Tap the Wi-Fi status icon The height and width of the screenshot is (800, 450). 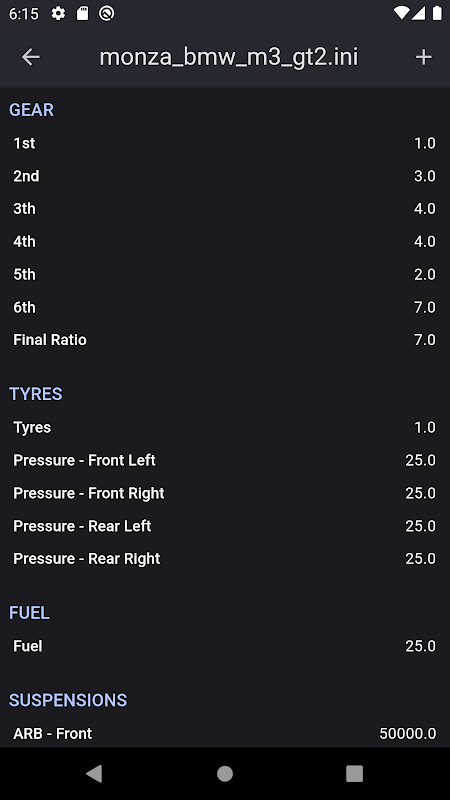(x=402, y=14)
